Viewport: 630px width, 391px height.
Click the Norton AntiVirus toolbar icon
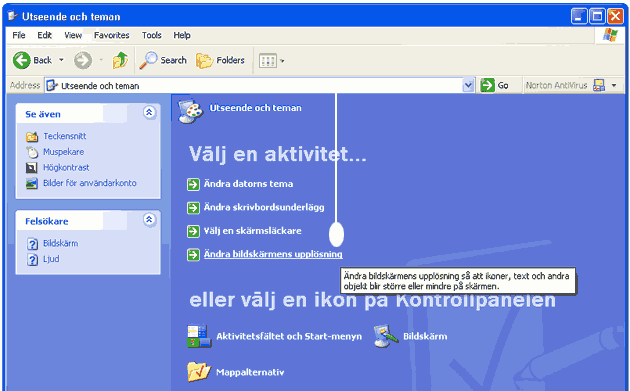point(599,85)
